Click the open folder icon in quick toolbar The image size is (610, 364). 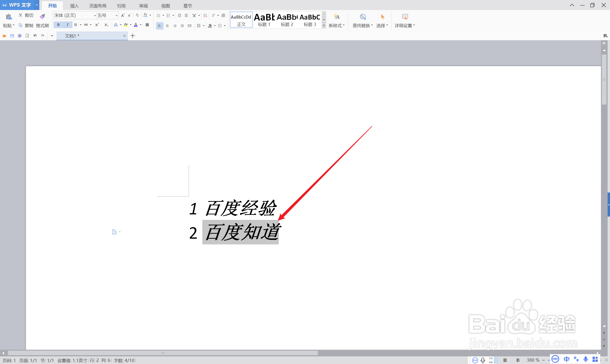(x=4, y=36)
